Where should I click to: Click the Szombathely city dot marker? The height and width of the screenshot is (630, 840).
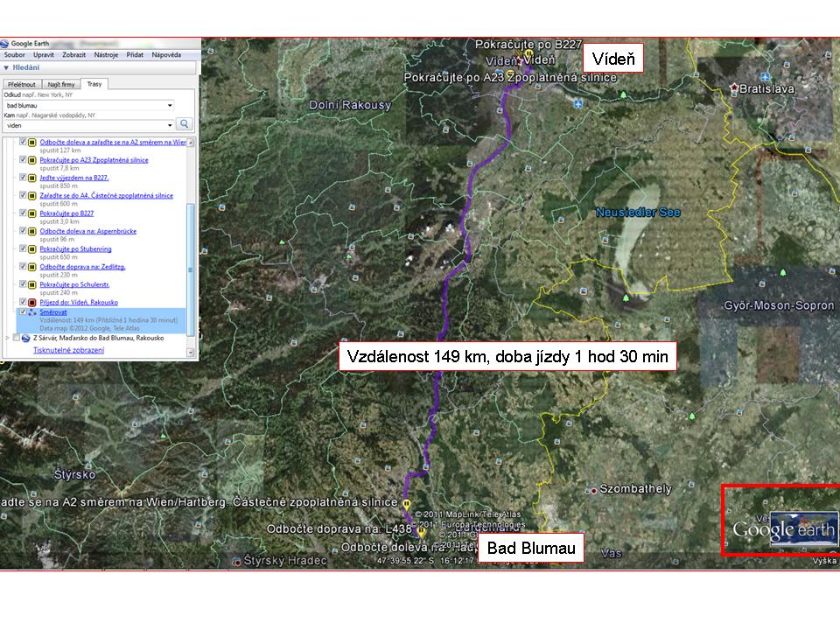coord(593,490)
